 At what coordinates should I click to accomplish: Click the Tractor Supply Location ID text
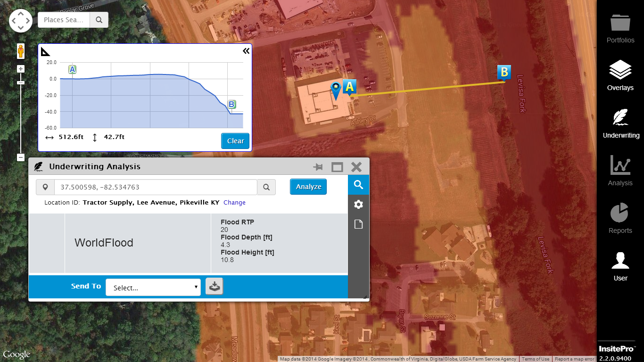[151, 202]
